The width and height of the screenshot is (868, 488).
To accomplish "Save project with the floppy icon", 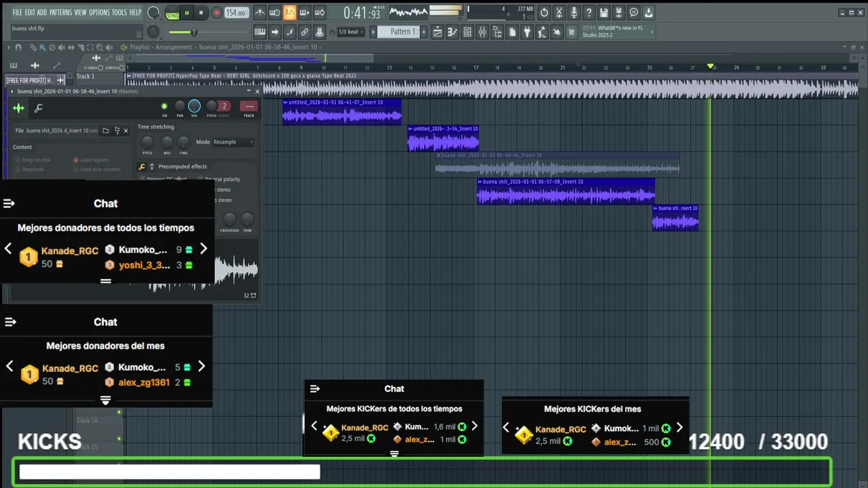I will 604,12.
